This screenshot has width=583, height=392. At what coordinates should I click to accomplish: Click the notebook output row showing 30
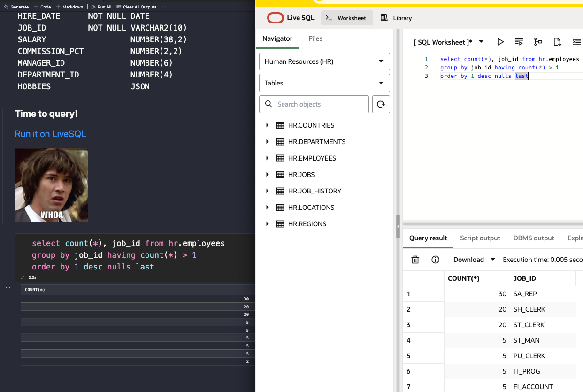coord(137,299)
